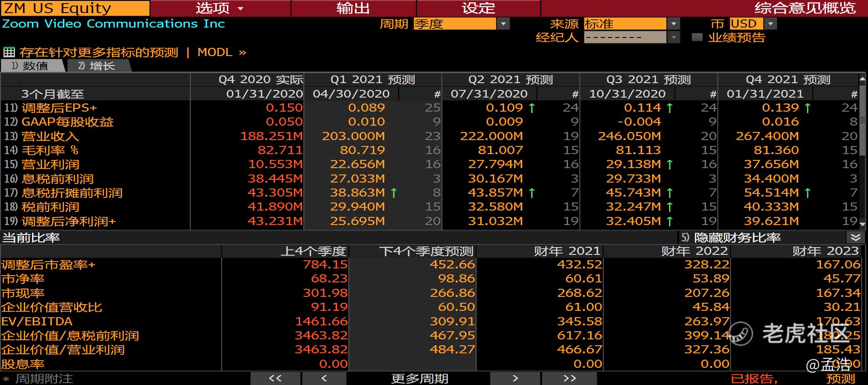Click the EV/EBITDA ratio row

pos(37,322)
